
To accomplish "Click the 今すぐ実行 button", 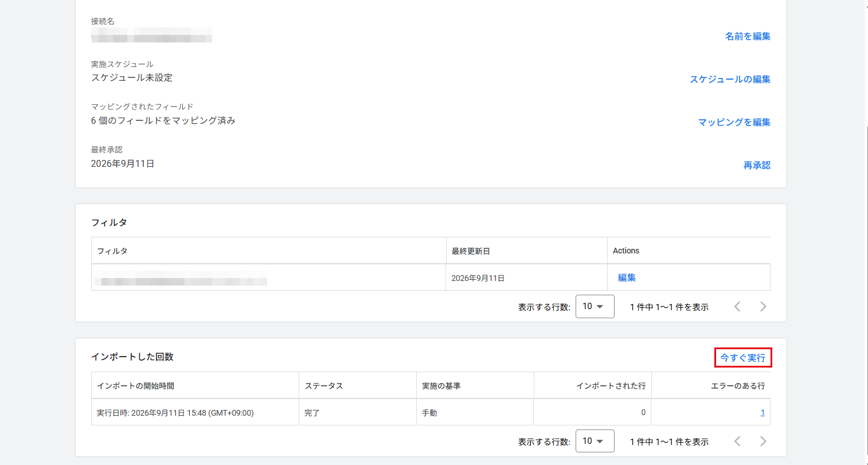I will click(x=743, y=358).
